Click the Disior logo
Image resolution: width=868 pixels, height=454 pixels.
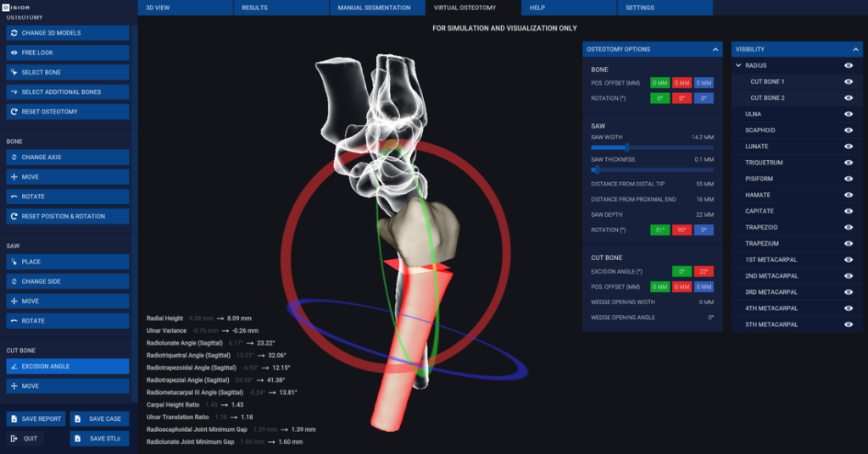click(x=16, y=8)
